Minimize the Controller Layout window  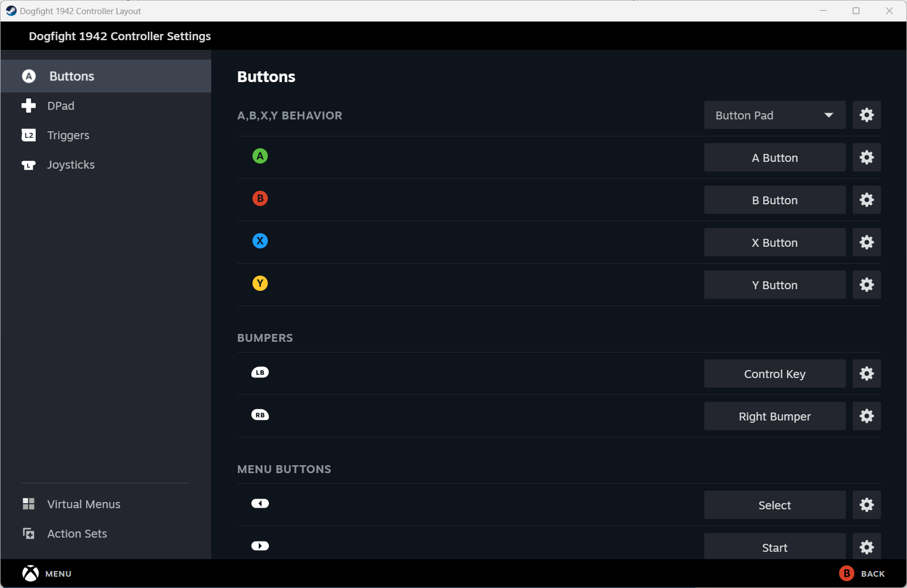tap(823, 11)
